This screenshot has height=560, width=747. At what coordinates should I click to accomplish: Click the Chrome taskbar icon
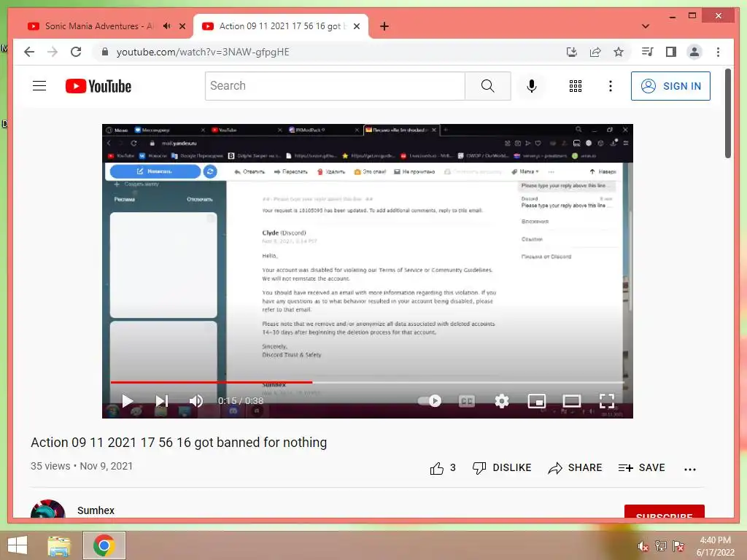(x=104, y=545)
